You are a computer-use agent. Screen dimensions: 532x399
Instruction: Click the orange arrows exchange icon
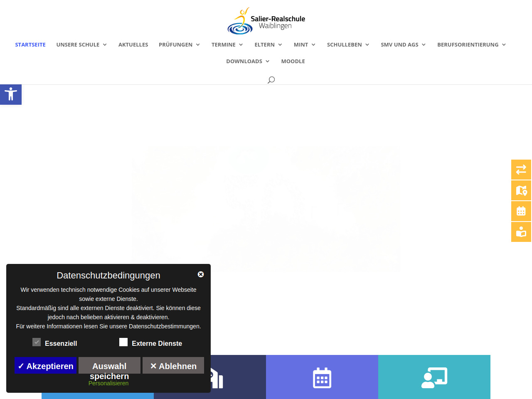click(x=521, y=170)
